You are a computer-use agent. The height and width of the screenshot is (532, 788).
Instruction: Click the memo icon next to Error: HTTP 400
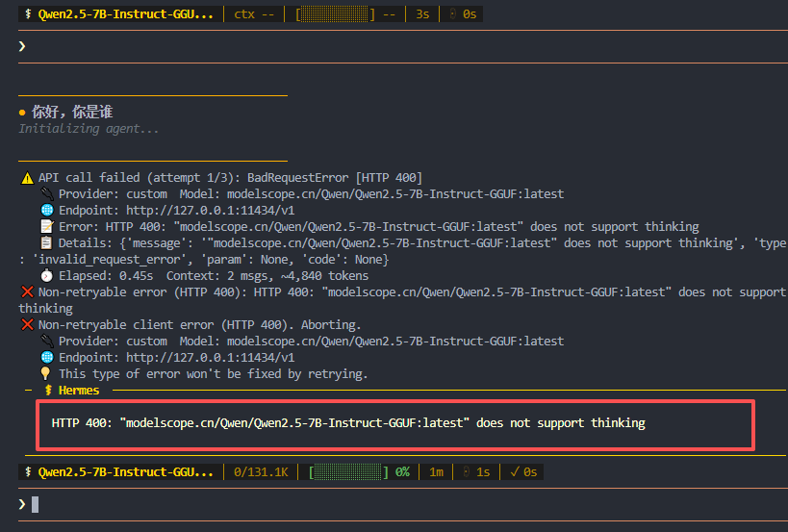[47, 227]
